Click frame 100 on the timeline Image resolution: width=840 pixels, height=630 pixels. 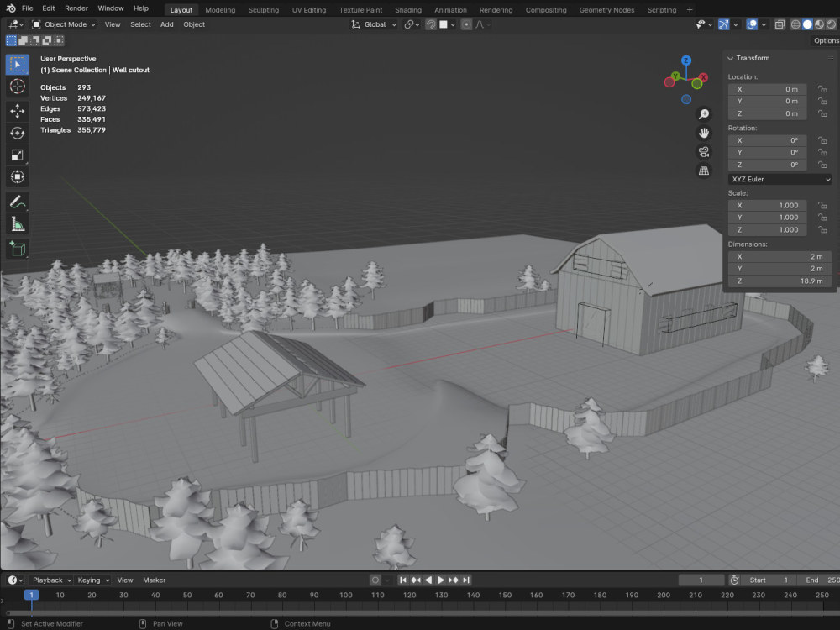[345, 595]
